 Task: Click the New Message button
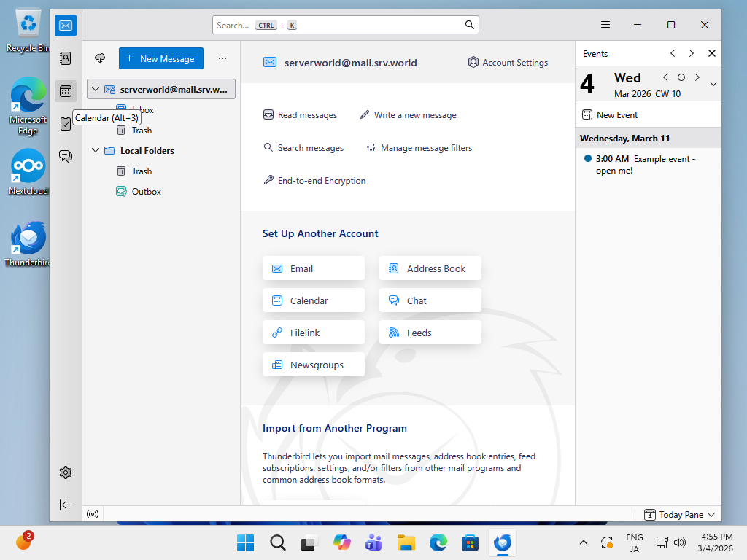click(x=161, y=58)
